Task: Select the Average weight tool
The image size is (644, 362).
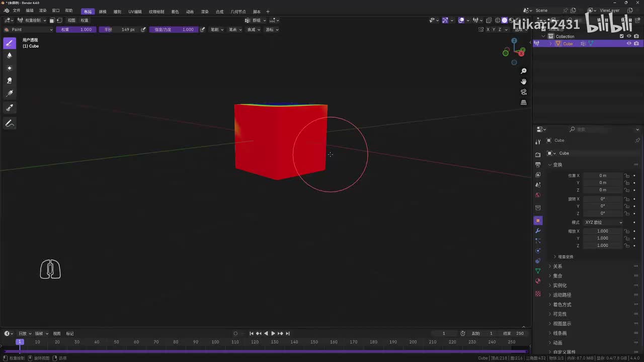Action: [10, 68]
